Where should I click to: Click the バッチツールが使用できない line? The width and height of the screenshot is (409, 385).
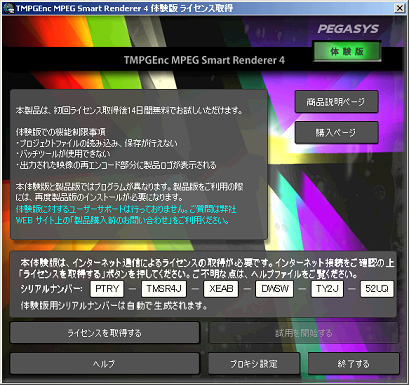coord(63,154)
